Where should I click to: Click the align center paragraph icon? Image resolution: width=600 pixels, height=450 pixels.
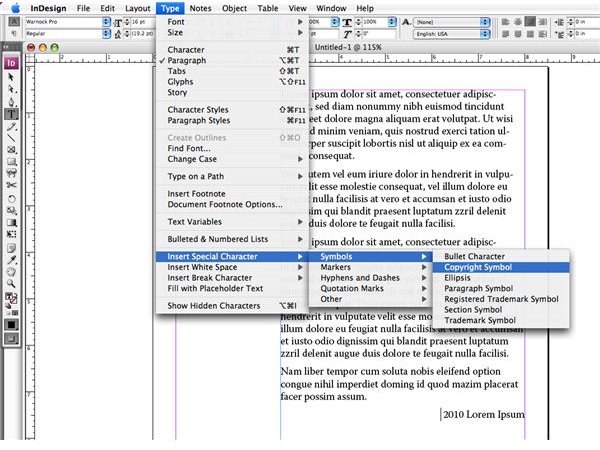pos(517,22)
